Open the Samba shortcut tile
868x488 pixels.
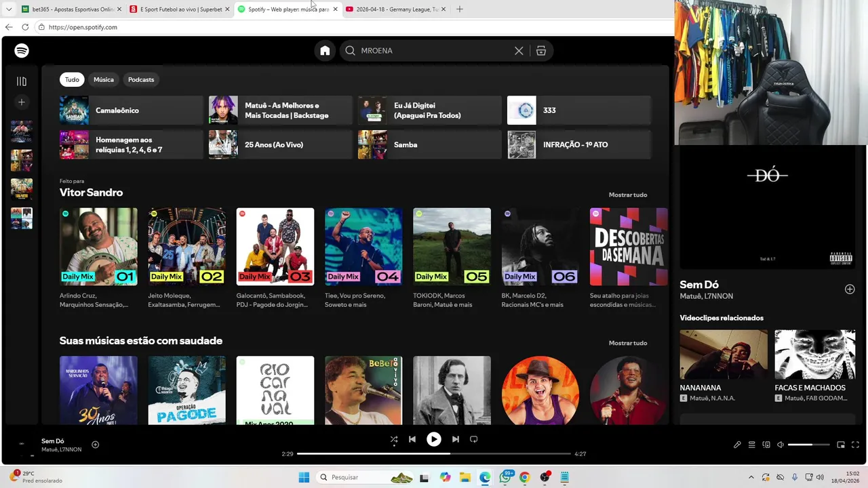[x=430, y=144]
